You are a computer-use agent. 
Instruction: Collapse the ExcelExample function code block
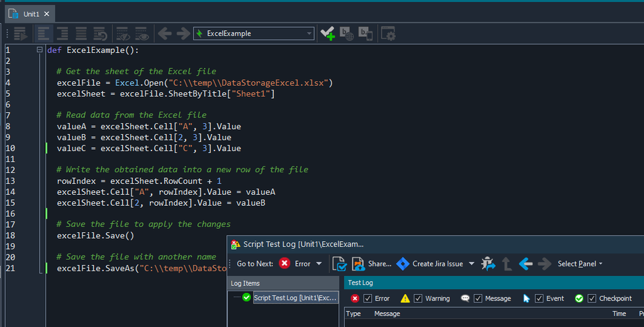point(40,50)
